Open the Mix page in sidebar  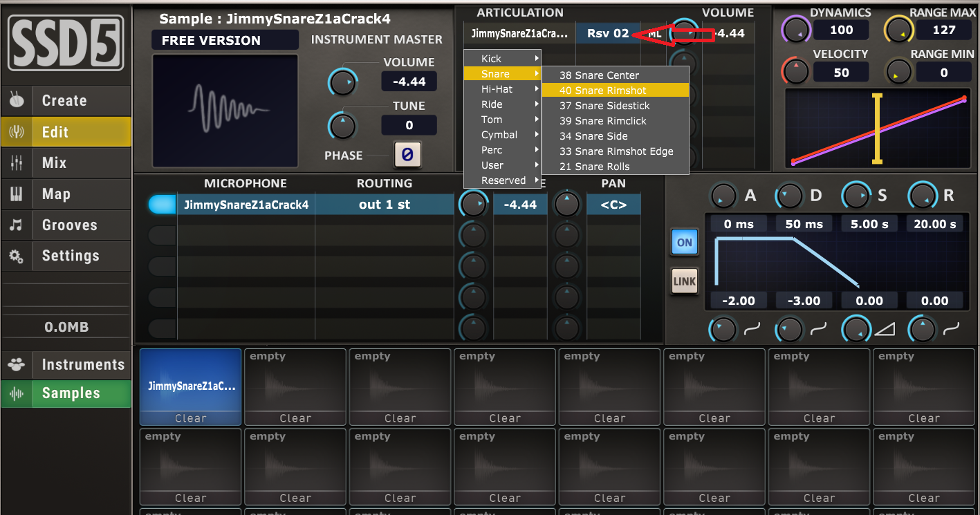click(66, 163)
